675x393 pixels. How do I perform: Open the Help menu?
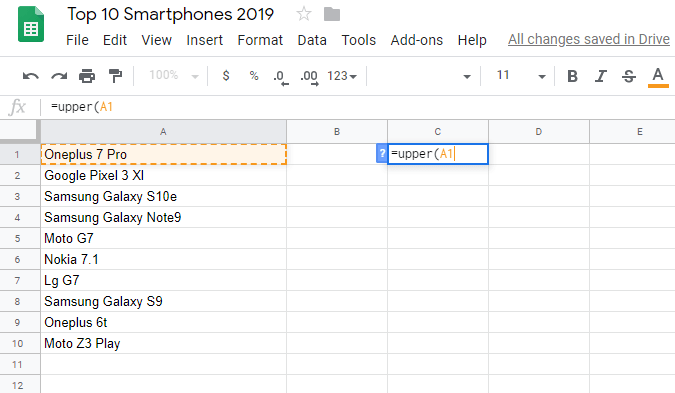(x=472, y=40)
